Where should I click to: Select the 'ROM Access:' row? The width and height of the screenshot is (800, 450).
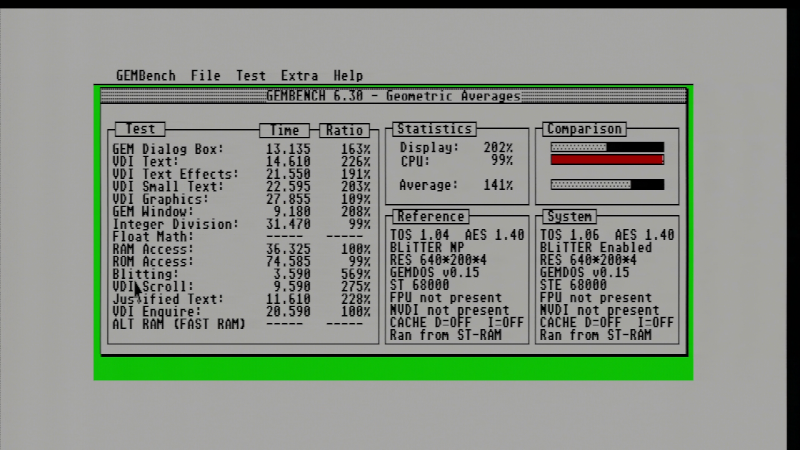point(241,262)
